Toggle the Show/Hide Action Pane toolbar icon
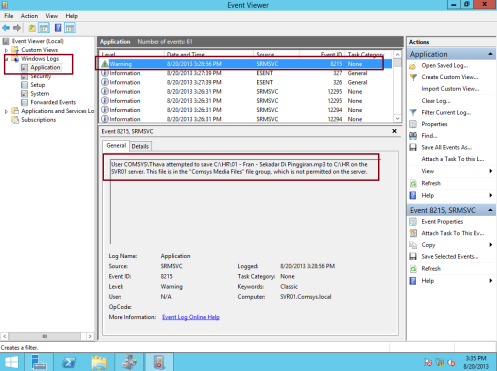This screenshot has width=497, height=371. click(70, 28)
